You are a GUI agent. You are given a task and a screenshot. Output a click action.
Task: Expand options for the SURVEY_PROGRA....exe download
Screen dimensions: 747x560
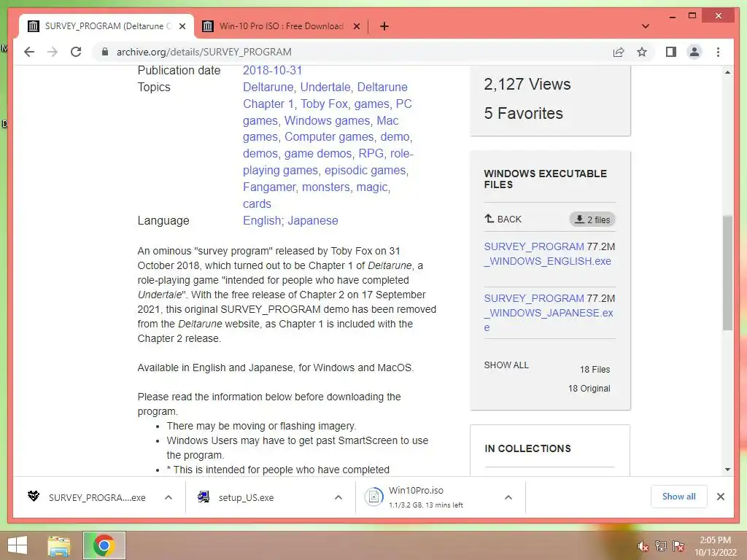click(x=169, y=497)
